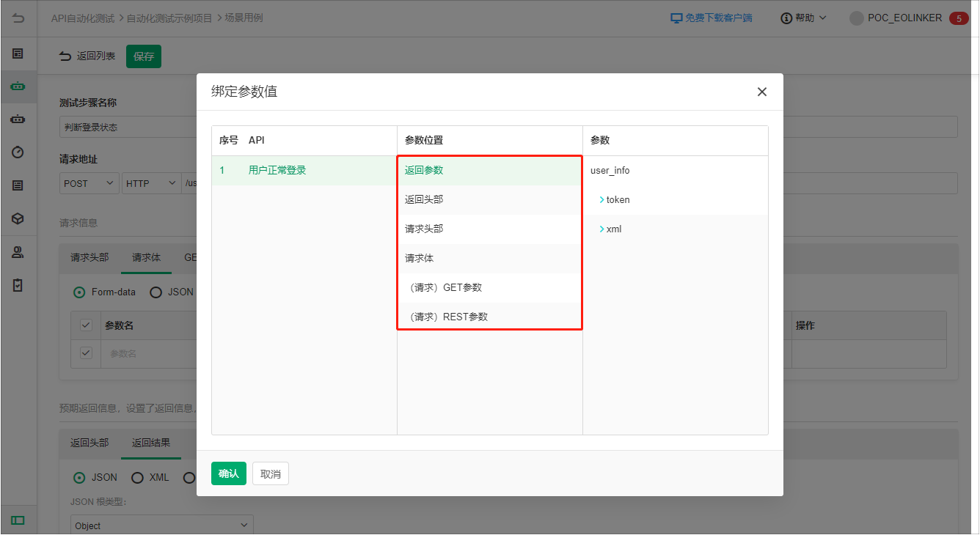Image resolution: width=980 pixels, height=535 pixels.
Task: Select 请求头部 in parameter position list
Action: pos(489,229)
